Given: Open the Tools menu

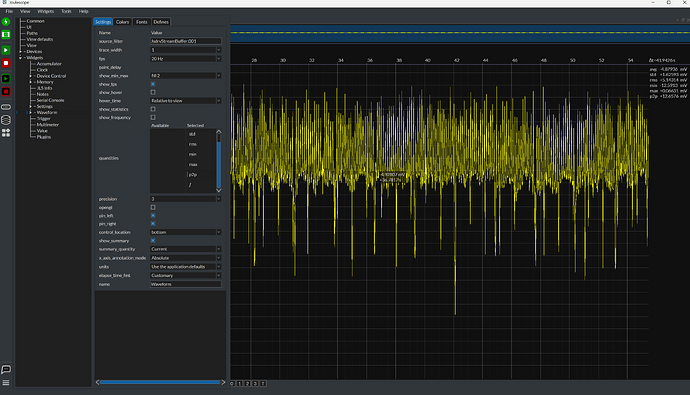Looking at the screenshot, I should (x=66, y=11).
